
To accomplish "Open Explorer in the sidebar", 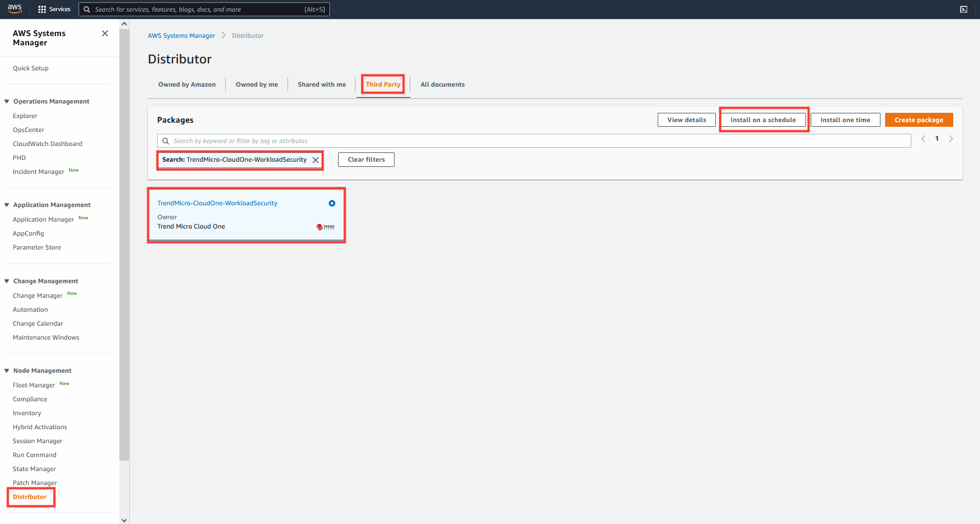I will pos(25,116).
